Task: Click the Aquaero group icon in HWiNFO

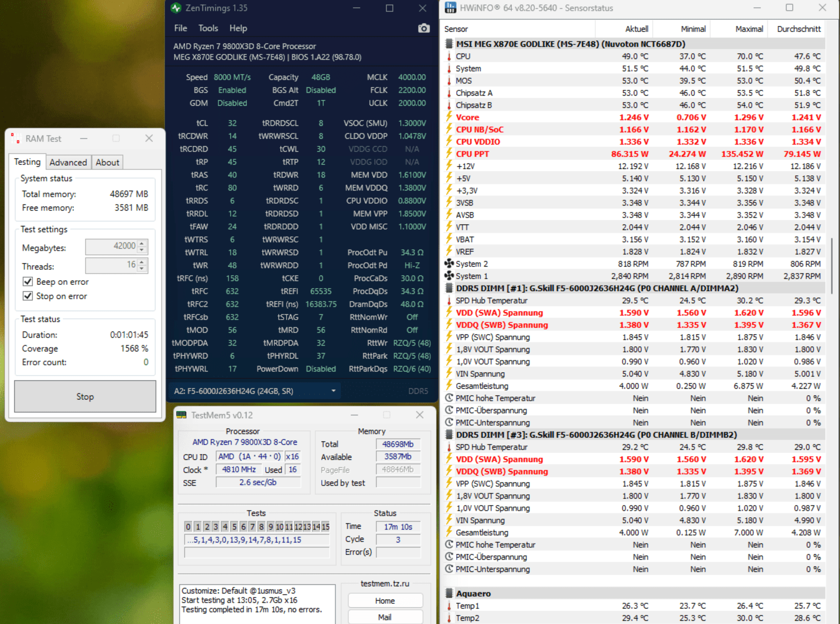Action: tap(449, 593)
